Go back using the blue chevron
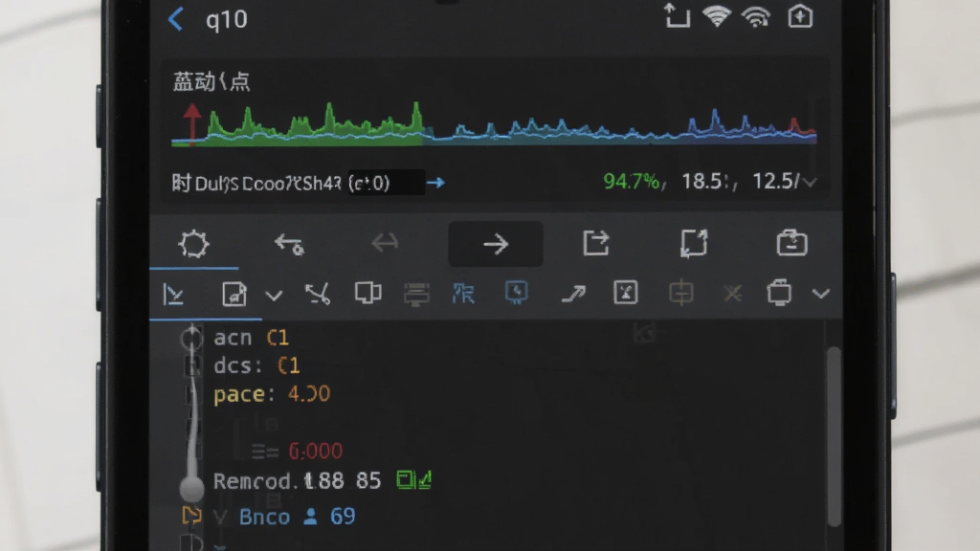Viewport: 980px width, 551px height. pos(176,19)
